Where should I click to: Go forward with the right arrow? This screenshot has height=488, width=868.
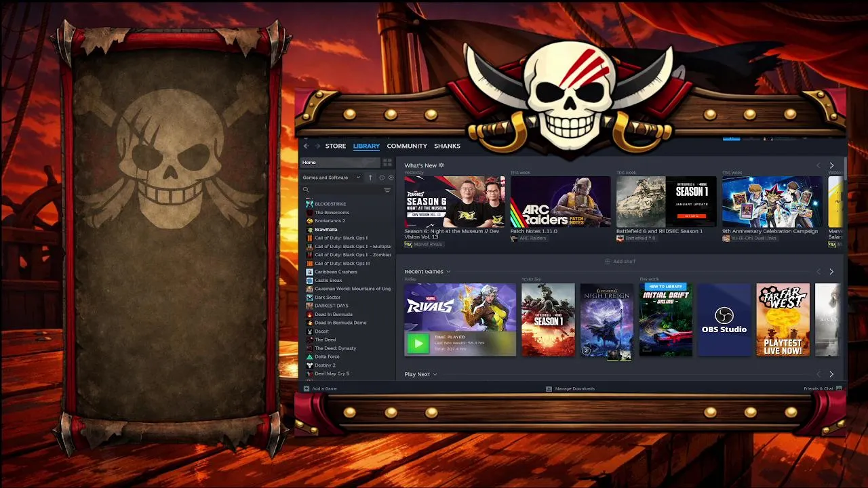pos(317,146)
